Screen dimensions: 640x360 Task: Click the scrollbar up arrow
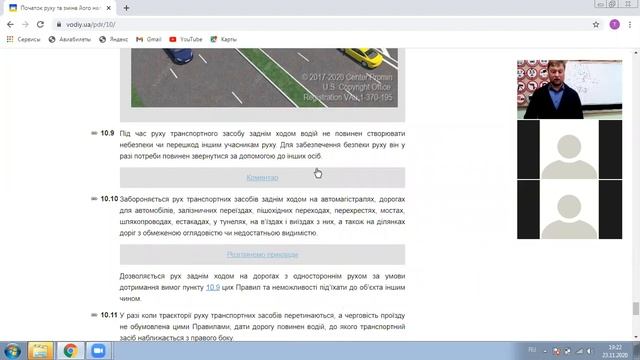(636, 52)
